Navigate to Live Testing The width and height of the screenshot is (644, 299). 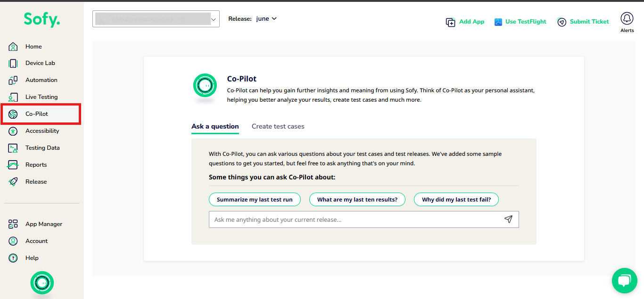(42, 97)
